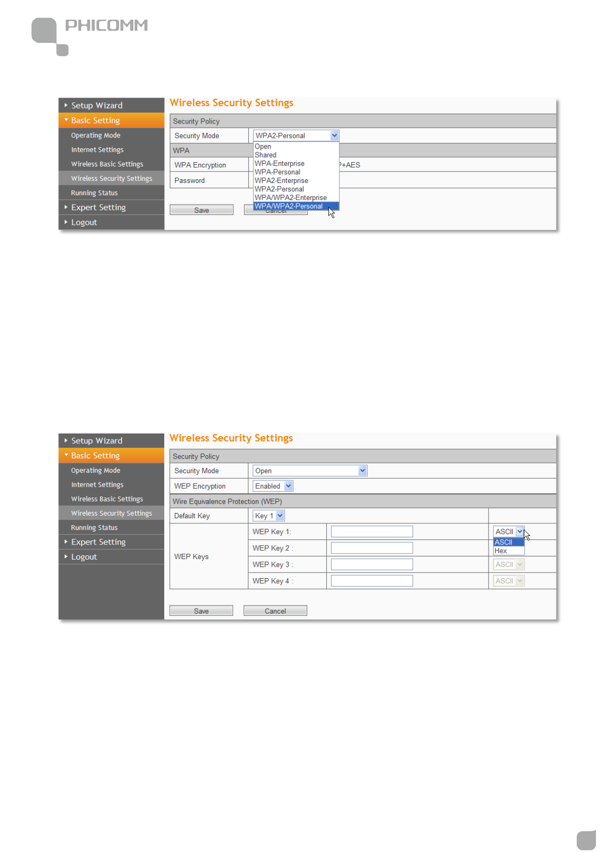Choose Shared from the security mode list
The height and width of the screenshot is (868, 615).
[x=296, y=155]
